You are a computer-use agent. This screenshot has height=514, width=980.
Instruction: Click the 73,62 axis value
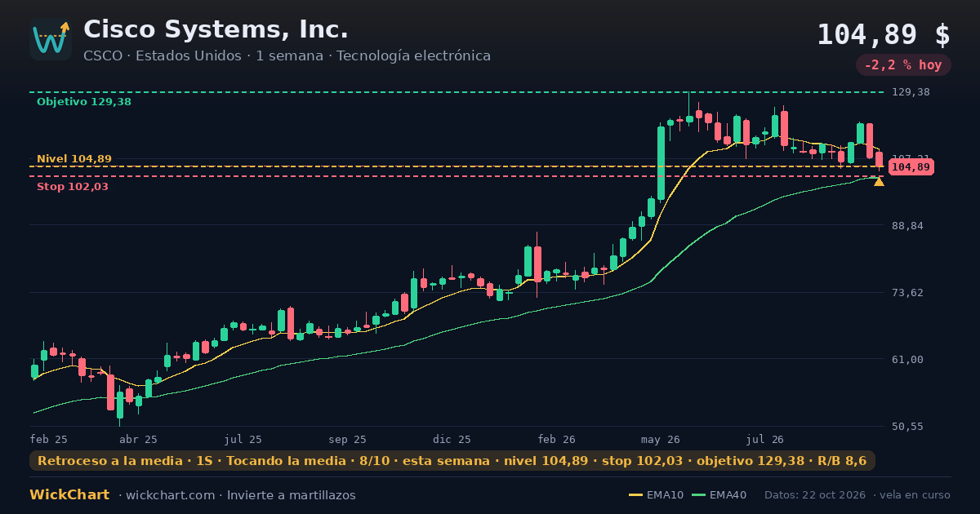[x=908, y=293]
